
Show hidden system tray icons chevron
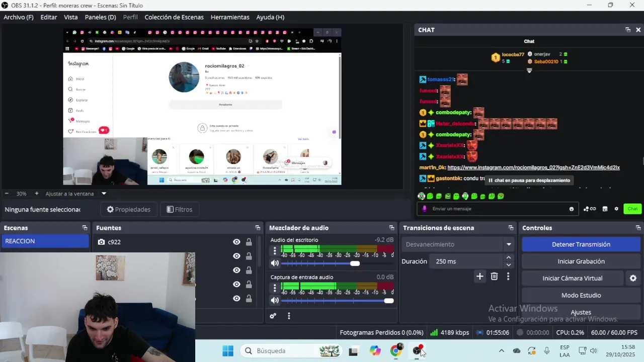(x=501, y=350)
